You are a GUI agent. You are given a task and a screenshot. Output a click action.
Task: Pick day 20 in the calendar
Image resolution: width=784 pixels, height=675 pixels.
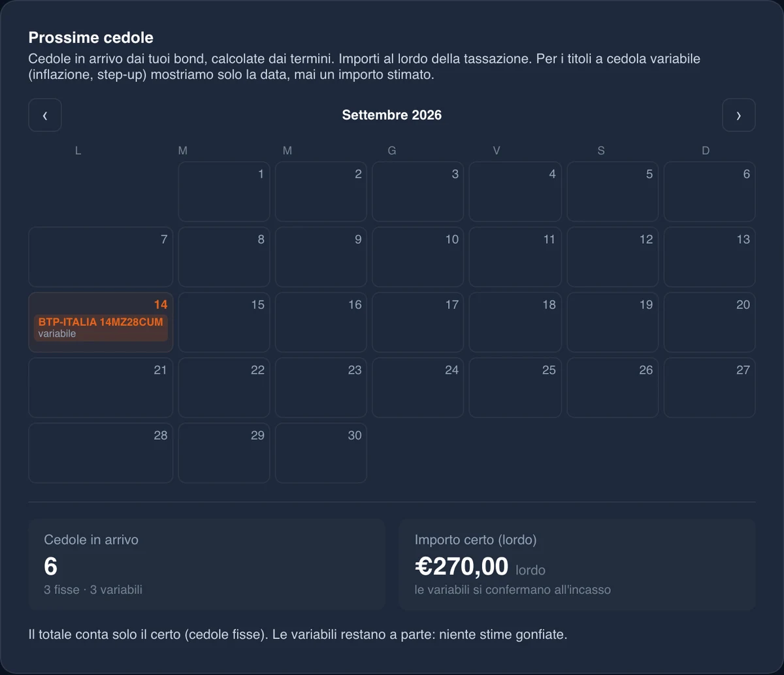click(x=710, y=322)
